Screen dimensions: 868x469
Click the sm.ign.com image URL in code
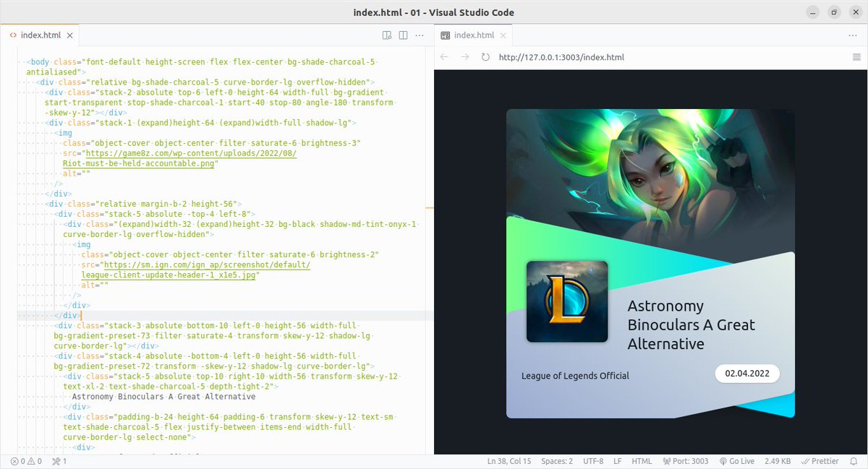click(x=197, y=270)
